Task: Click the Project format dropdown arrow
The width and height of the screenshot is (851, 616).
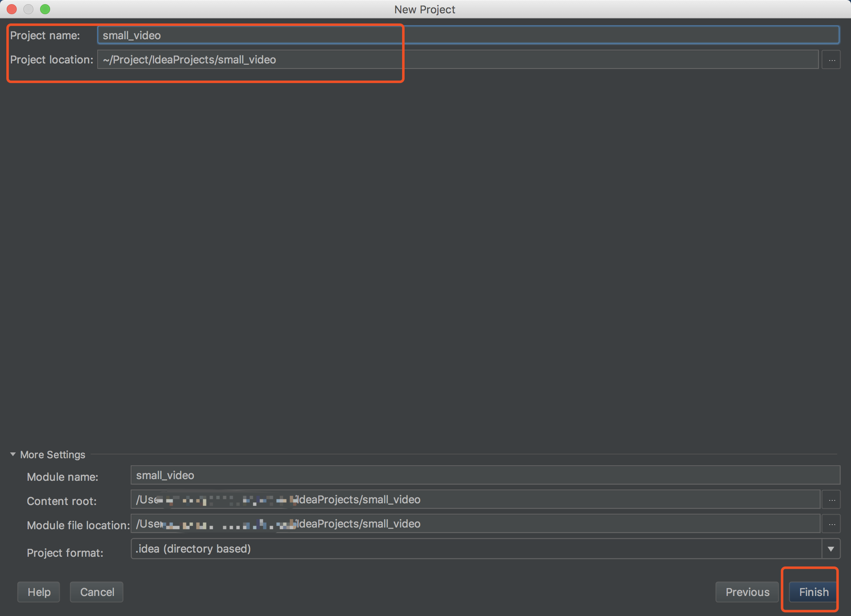Action: pyautogui.click(x=831, y=549)
